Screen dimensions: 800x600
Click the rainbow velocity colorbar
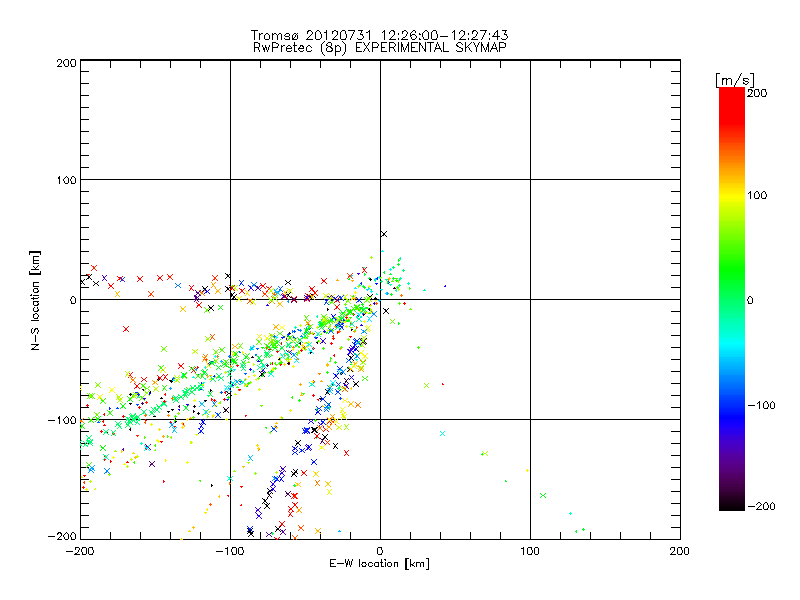pyautogui.click(x=732, y=299)
